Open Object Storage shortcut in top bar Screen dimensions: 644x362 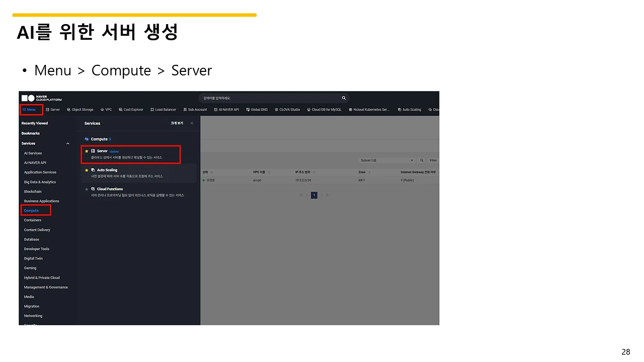pyautogui.click(x=80, y=110)
